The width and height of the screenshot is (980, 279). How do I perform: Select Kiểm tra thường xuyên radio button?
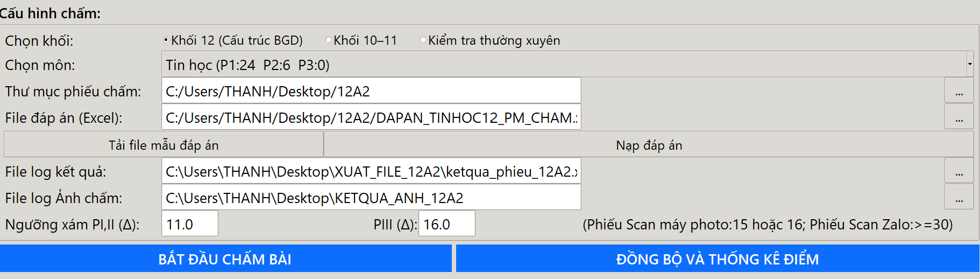tap(423, 40)
